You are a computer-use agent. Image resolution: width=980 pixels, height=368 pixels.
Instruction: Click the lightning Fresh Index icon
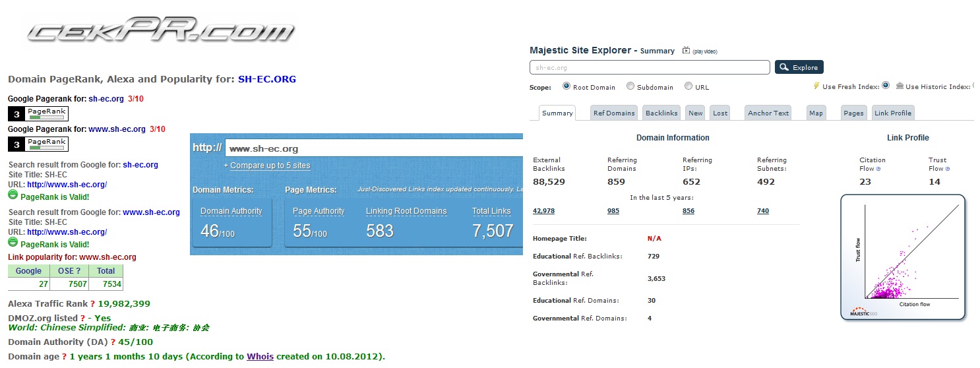click(816, 86)
